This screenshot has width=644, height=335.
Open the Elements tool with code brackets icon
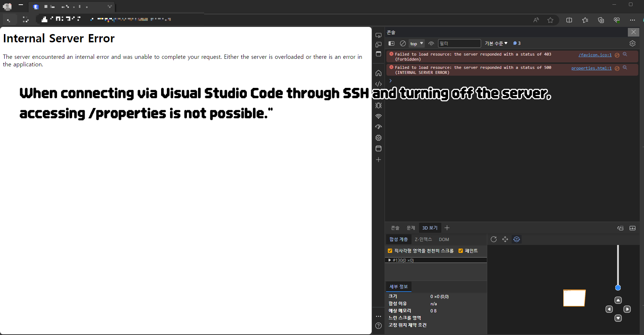pyautogui.click(x=378, y=84)
